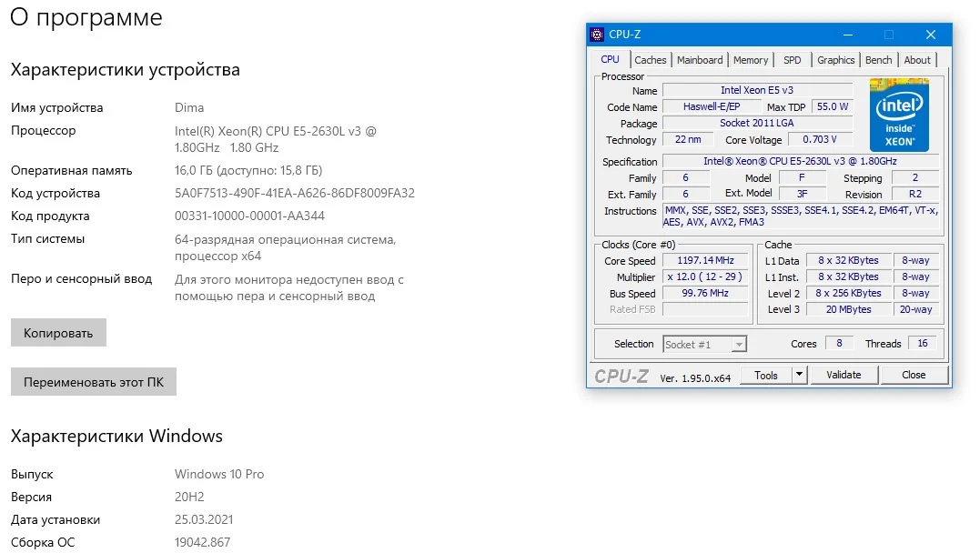Click the Windows 10 Pro edition value
Screen dimensions: 980x553
click(218, 474)
